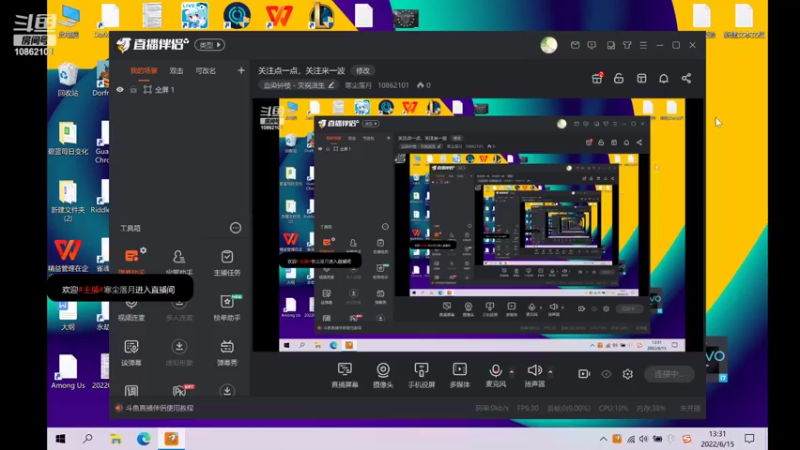Open Microsoft Edge from the taskbar
Viewport: 800px width, 450px height.
(143, 439)
